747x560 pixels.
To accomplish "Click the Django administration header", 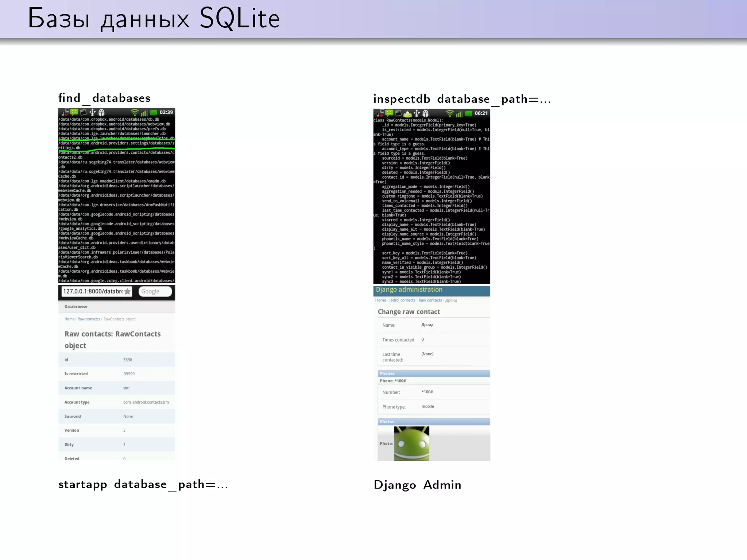I will click(409, 289).
